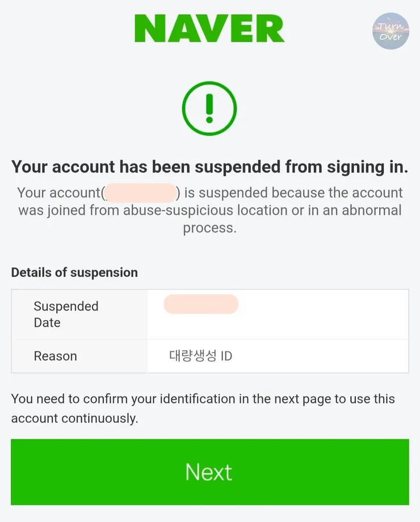420x522 pixels.
Task: Click the word "process." in the explanation
Action: 209,228
